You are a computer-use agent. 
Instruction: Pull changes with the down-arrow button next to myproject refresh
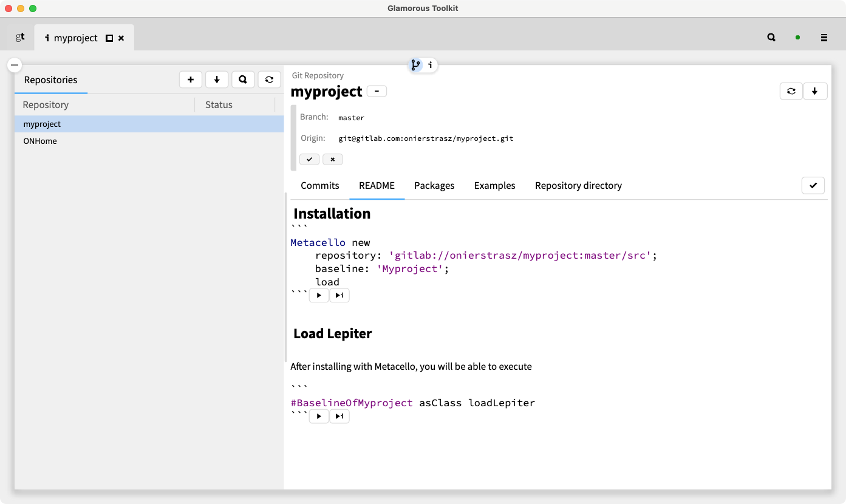pyautogui.click(x=815, y=91)
